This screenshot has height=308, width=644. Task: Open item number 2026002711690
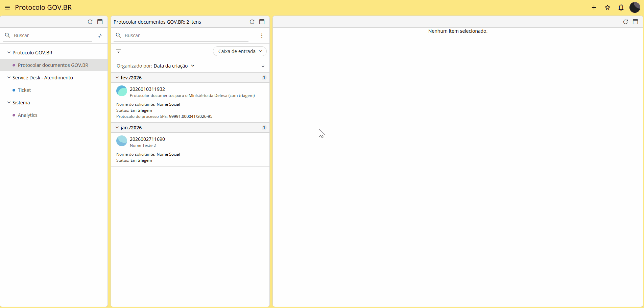coord(147,139)
